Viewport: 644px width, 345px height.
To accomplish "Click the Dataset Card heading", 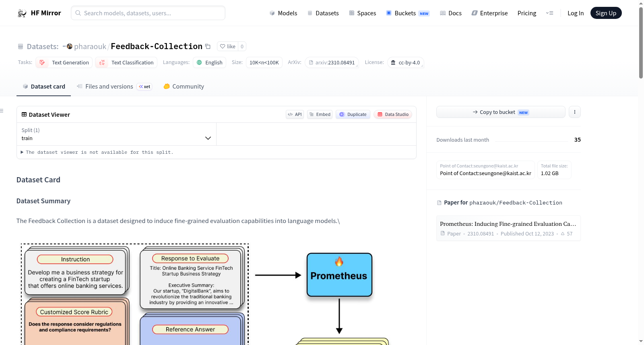I will tap(38, 180).
